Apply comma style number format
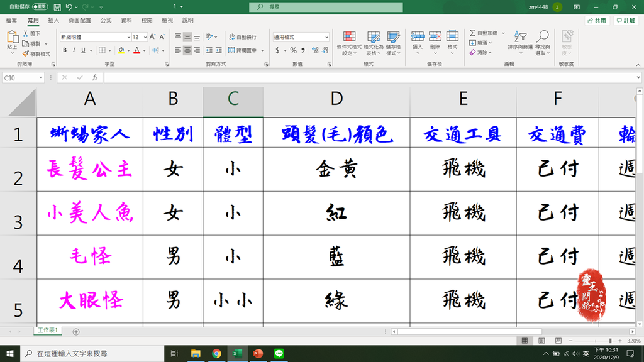Screen dimensions: 644x362 303,50
